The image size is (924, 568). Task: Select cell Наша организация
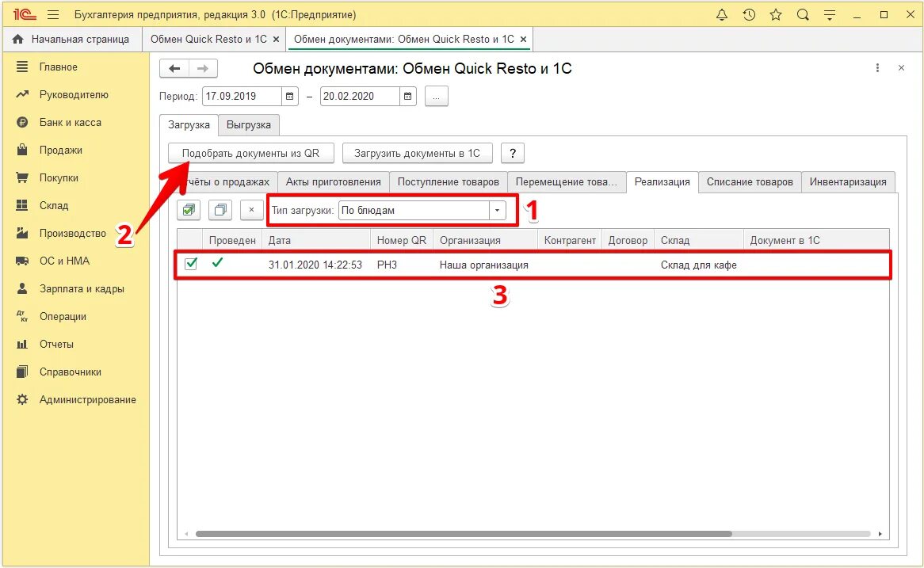[484, 265]
